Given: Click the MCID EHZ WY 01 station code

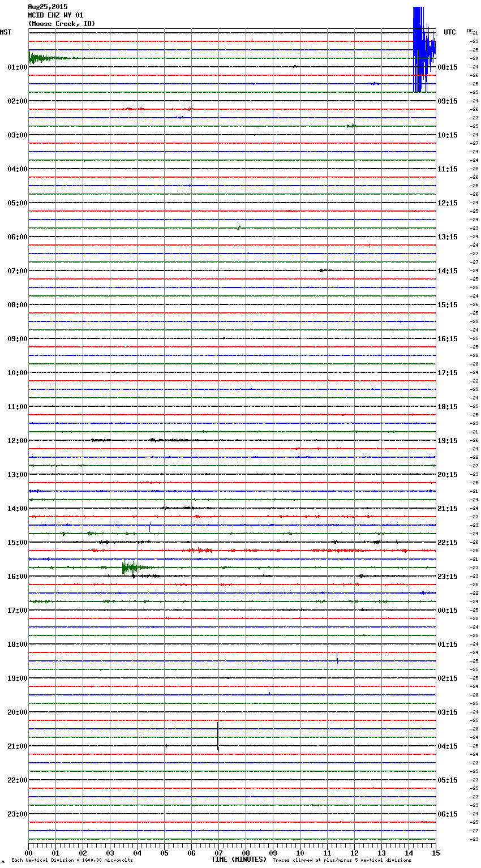Looking at the screenshot, I should pyautogui.click(x=55, y=15).
